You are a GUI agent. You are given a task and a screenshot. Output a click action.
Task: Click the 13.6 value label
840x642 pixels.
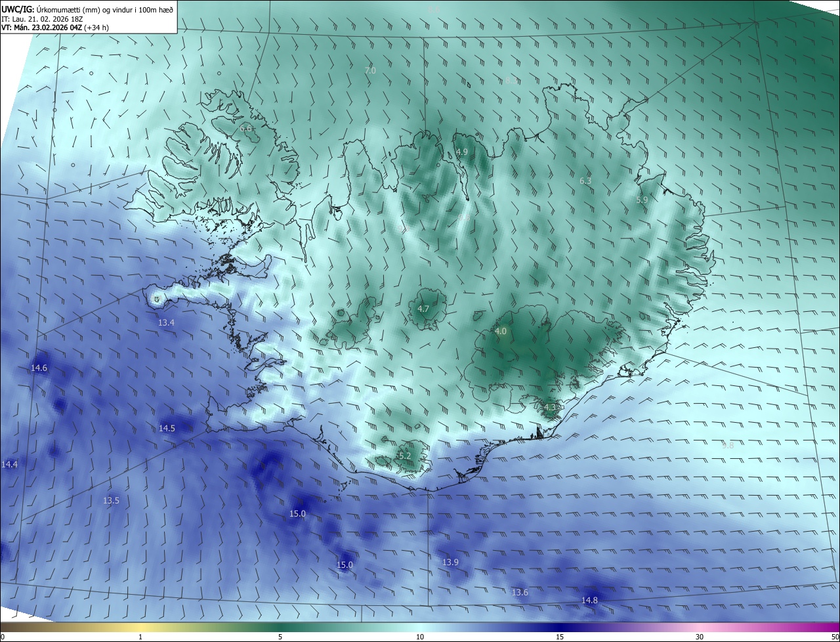tap(520, 592)
